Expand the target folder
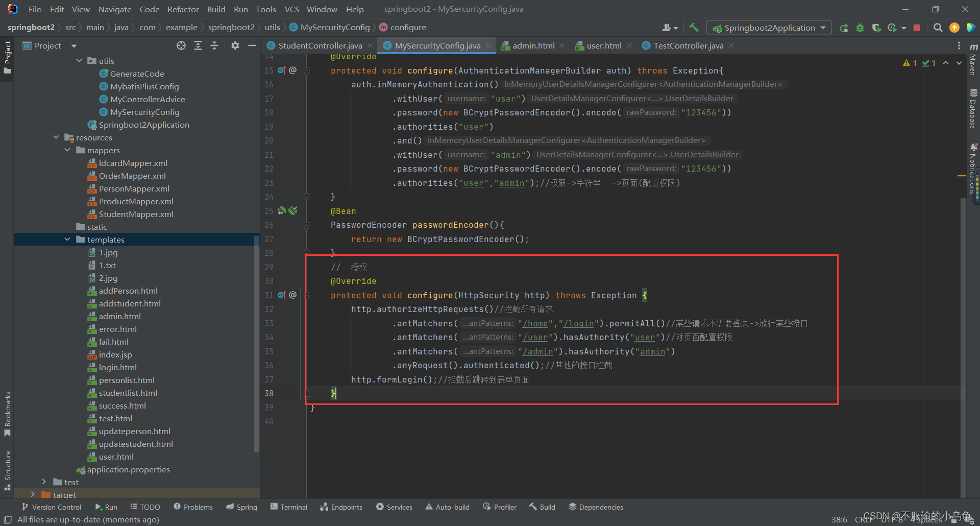The height and width of the screenshot is (526, 980). pos(33,494)
